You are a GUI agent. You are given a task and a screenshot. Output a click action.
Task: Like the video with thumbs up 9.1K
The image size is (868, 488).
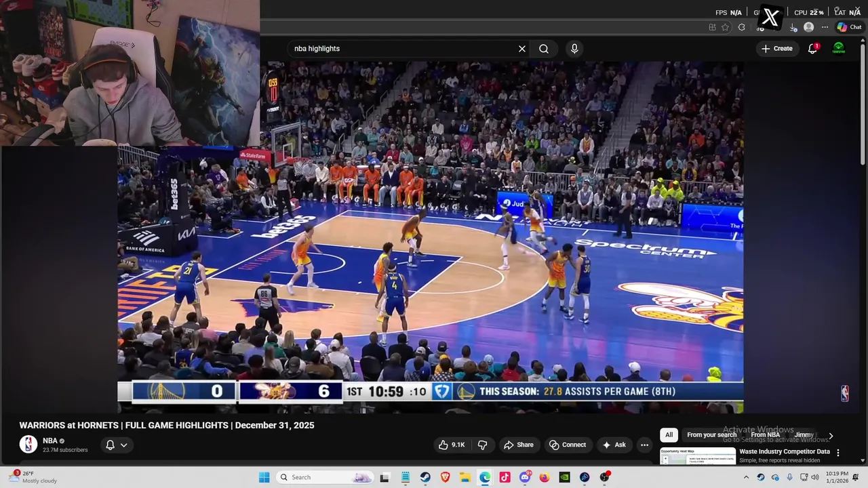452,445
